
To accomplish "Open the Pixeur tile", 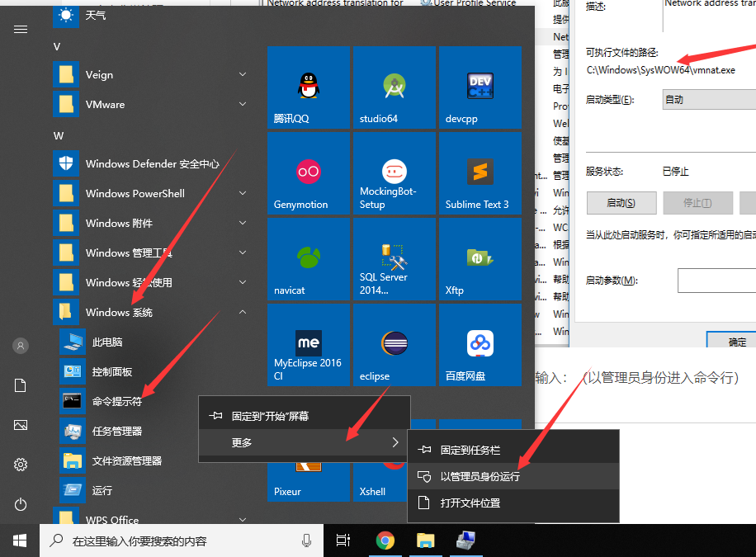I will click(309, 482).
